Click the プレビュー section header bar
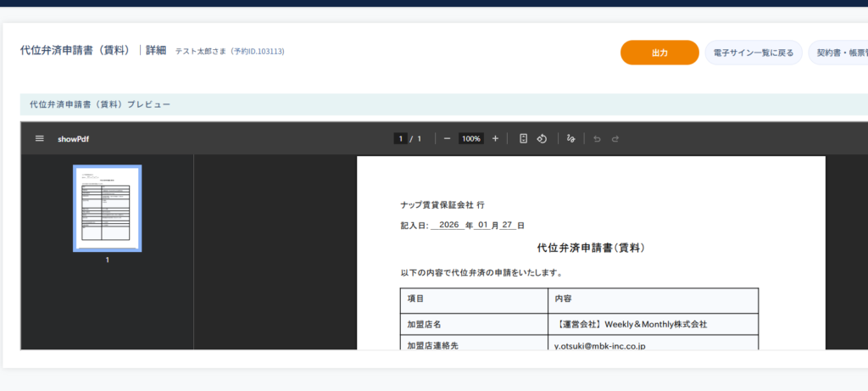This screenshot has height=391, width=868. pos(424,104)
